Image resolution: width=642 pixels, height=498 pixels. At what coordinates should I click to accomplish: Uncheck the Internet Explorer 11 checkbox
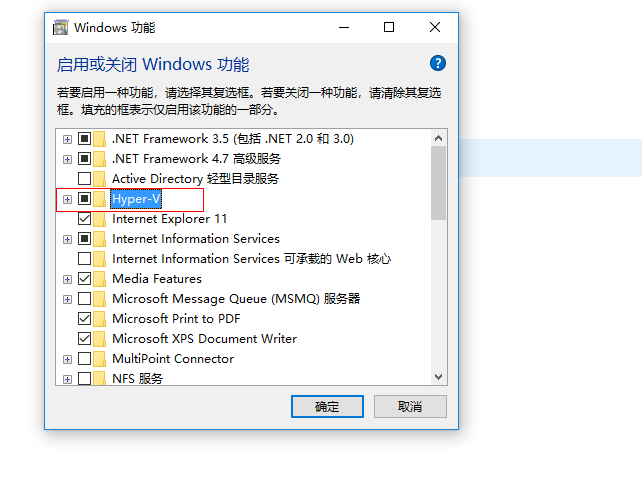(x=84, y=219)
